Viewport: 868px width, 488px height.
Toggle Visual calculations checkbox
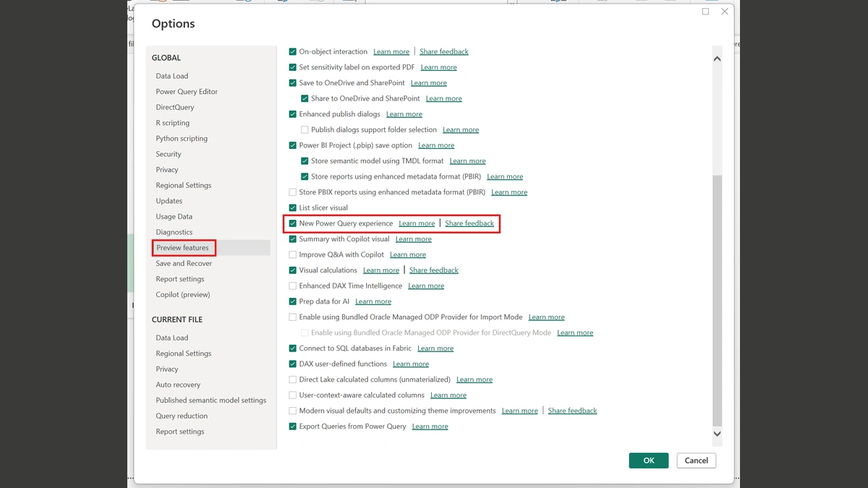click(293, 270)
